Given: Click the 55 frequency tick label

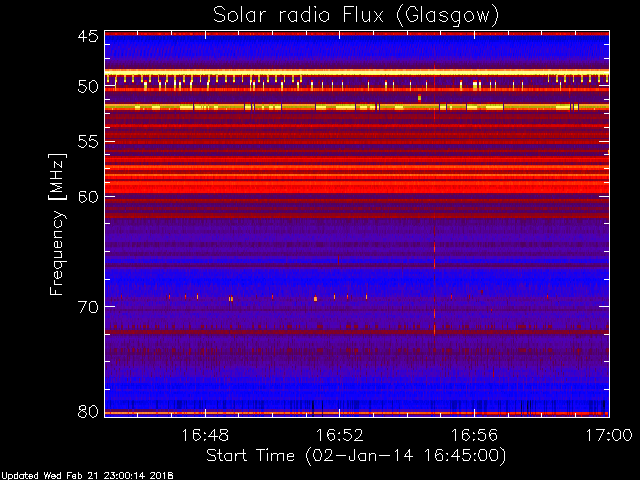Looking at the screenshot, I should click(x=88, y=142).
